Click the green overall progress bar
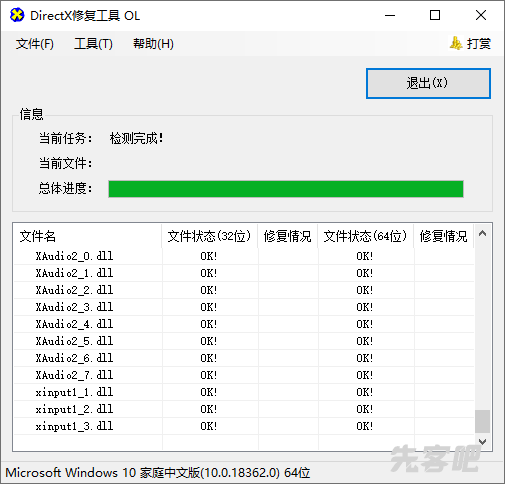The image size is (505, 484). (x=286, y=189)
